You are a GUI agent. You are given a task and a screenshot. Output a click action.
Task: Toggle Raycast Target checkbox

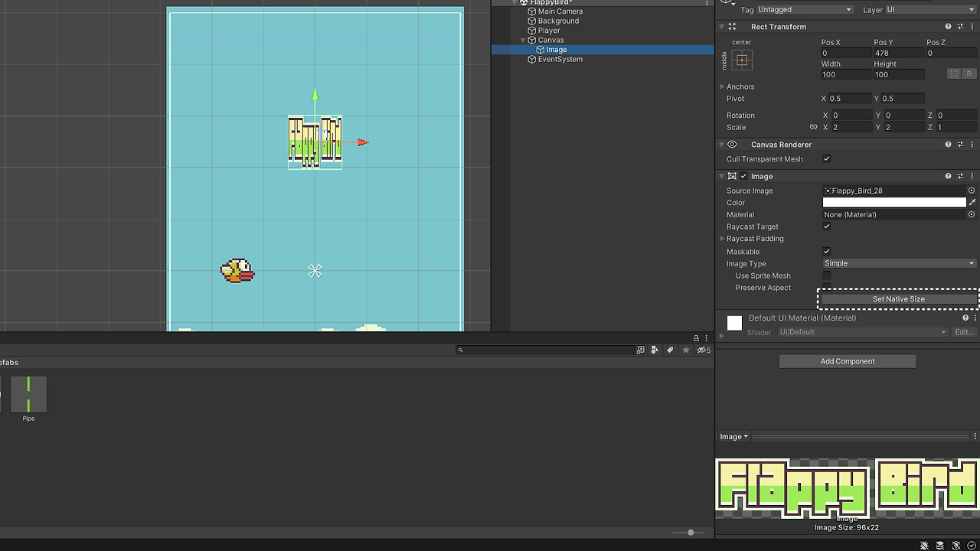click(x=826, y=227)
